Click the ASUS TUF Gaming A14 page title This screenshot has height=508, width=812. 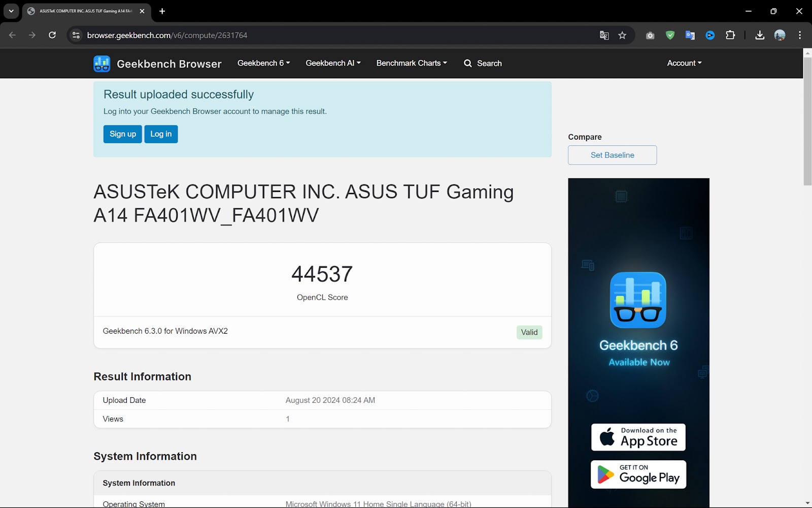tap(303, 203)
